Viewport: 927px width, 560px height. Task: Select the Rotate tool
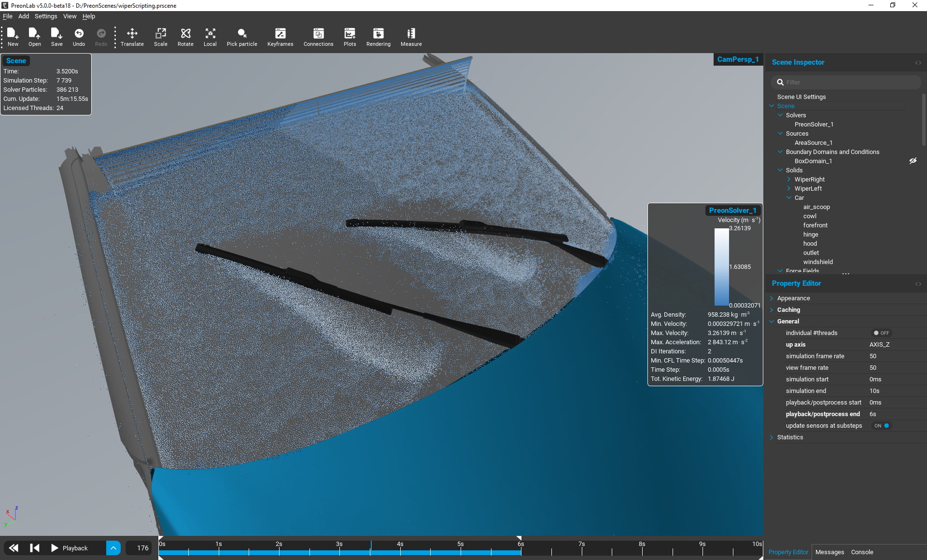[x=185, y=37]
